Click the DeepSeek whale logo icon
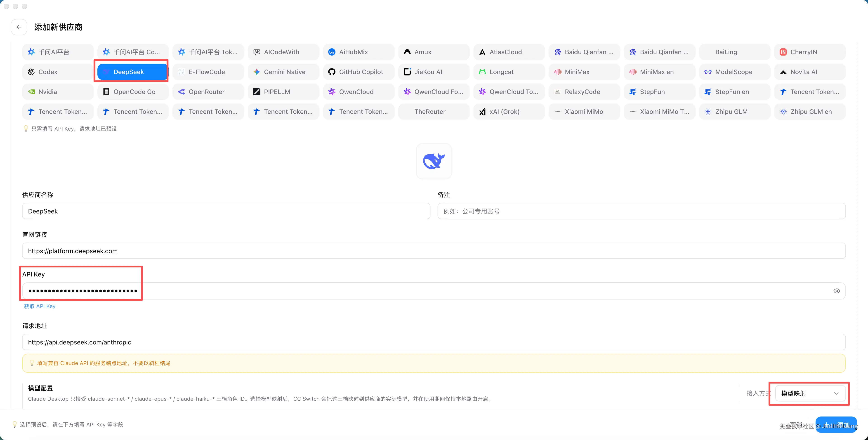 (434, 161)
